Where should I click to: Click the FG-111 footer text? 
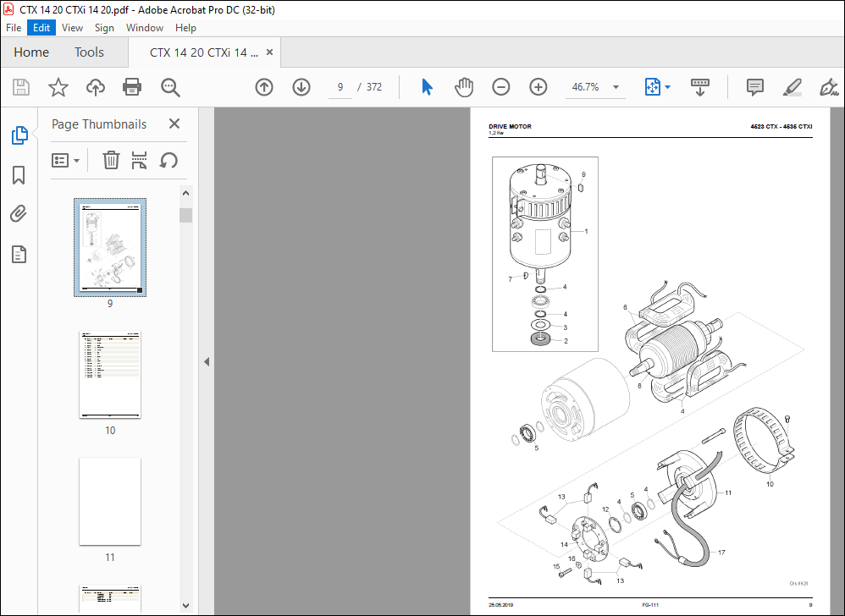pyautogui.click(x=650, y=605)
